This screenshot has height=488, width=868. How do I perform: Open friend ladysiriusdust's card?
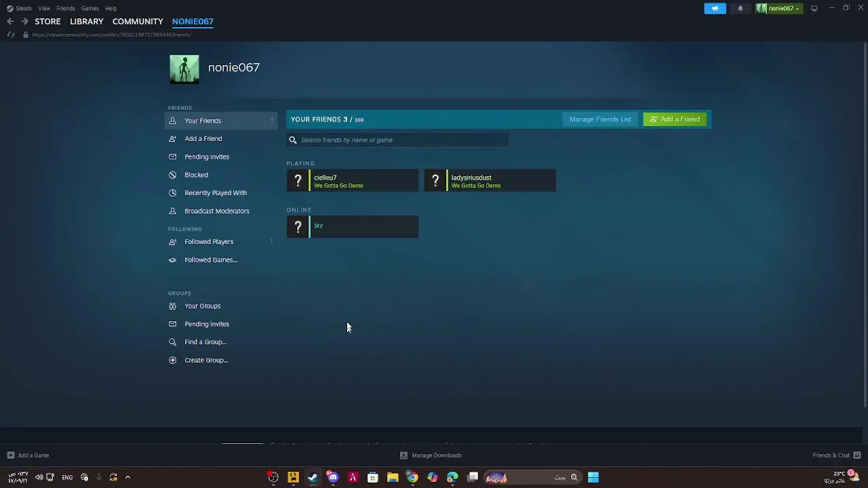click(490, 180)
